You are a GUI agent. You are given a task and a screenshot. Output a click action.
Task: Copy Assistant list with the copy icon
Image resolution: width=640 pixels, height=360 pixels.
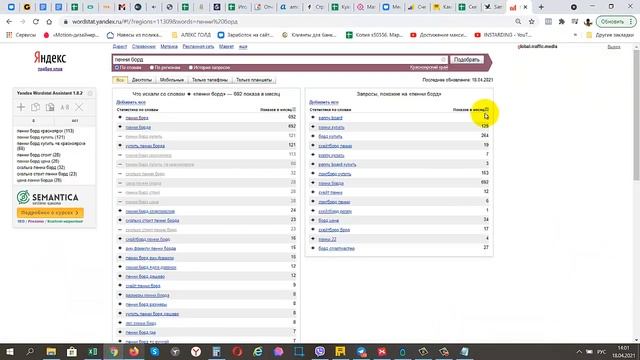pos(36,107)
